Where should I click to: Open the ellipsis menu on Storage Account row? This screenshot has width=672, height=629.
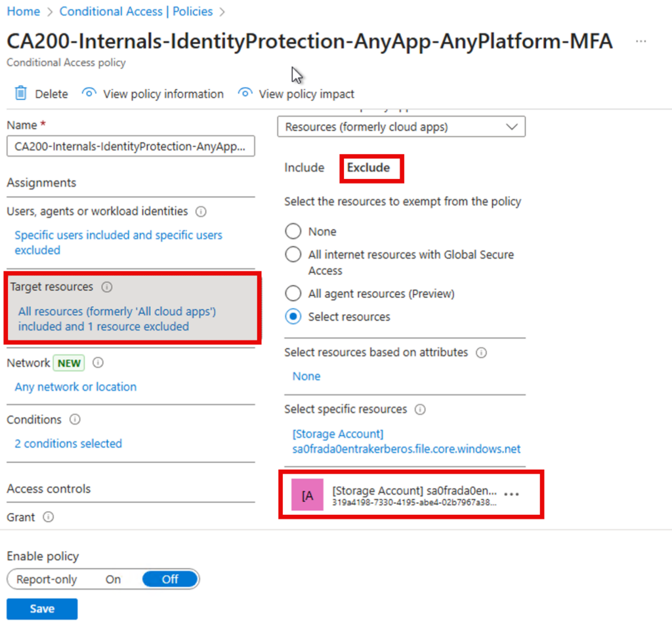click(x=511, y=495)
